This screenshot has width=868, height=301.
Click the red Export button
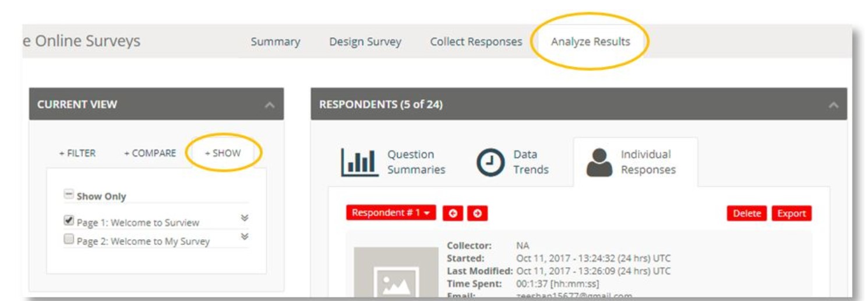click(791, 213)
